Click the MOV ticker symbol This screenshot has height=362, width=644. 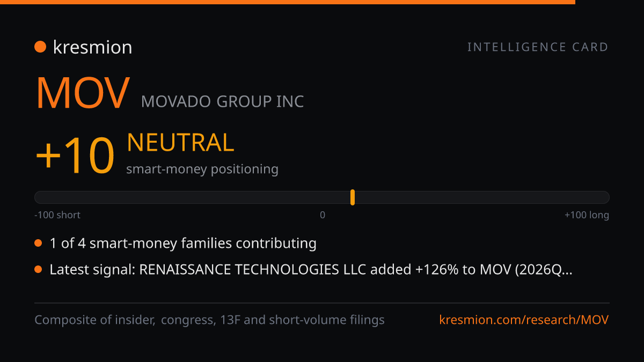coord(83,93)
